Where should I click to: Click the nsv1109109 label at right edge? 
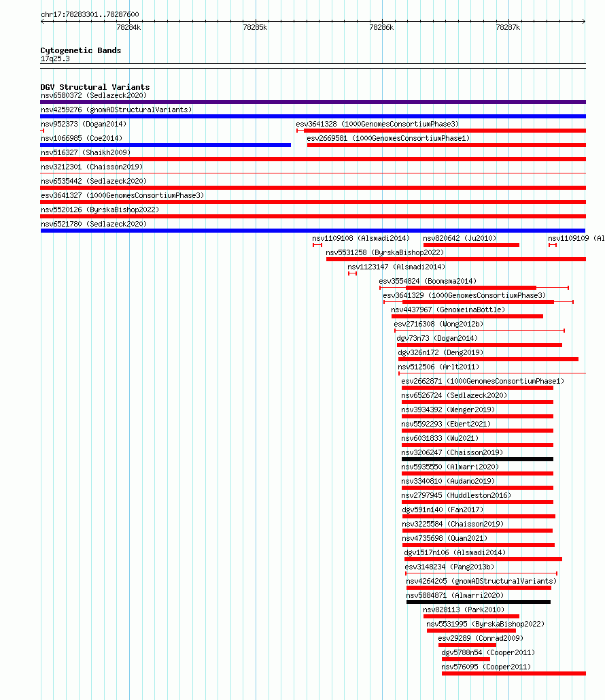[576, 238]
